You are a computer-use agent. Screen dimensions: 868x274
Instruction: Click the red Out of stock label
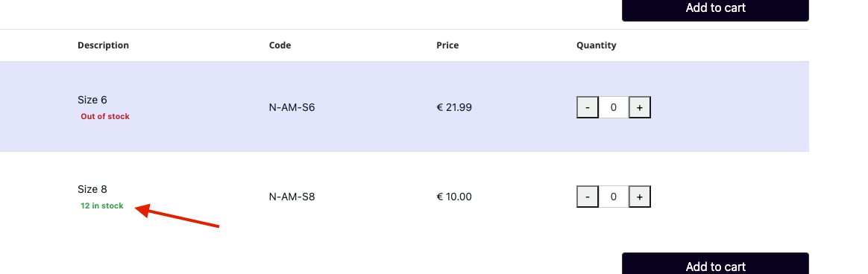click(x=105, y=117)
